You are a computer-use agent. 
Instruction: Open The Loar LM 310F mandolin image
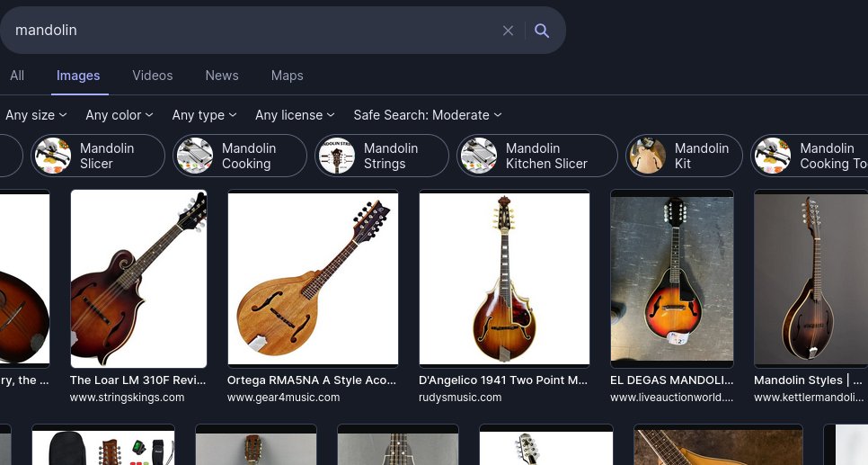138,278
